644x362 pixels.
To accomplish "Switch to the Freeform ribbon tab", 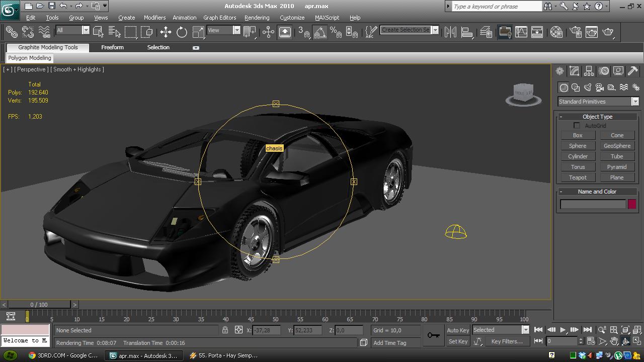I will [112, 47].
